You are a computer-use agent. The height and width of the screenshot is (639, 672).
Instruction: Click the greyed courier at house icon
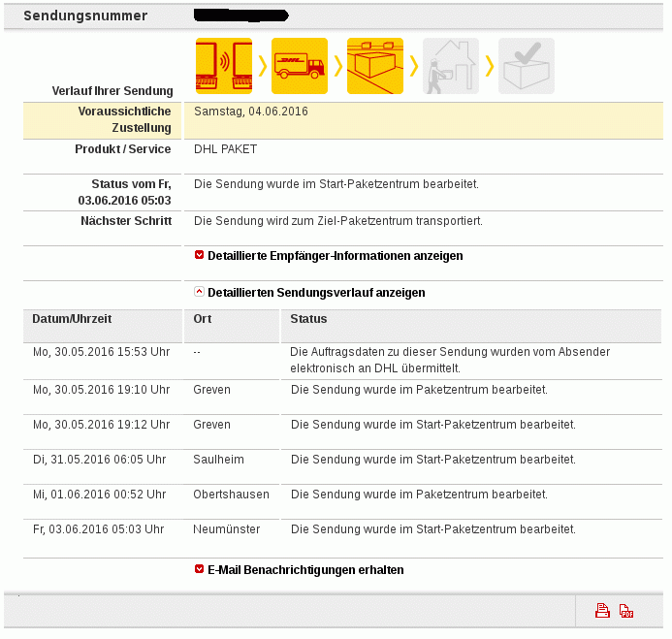coord(451,66)
